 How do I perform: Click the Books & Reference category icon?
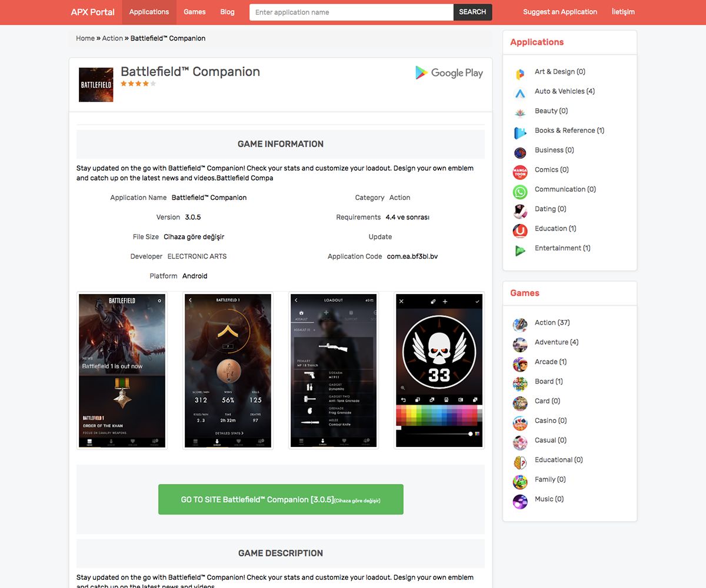(x=520, y=133)
